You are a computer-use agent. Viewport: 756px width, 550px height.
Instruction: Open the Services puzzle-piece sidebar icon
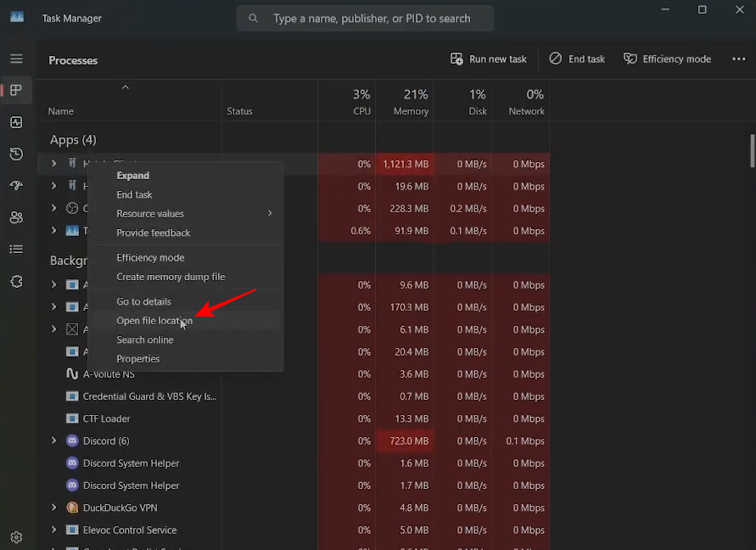coord(16,281)
